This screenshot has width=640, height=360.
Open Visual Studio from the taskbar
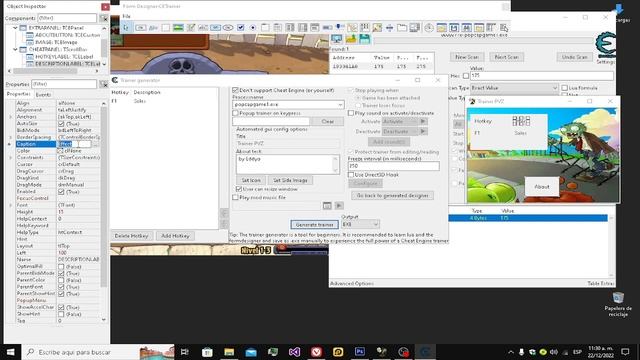tap(294, 352)
